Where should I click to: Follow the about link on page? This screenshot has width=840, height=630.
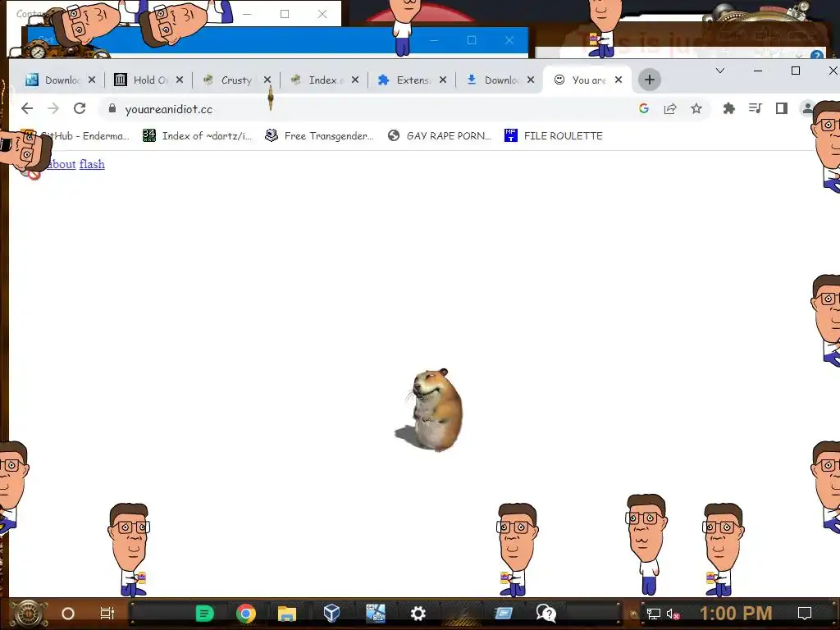pos(61,164)
